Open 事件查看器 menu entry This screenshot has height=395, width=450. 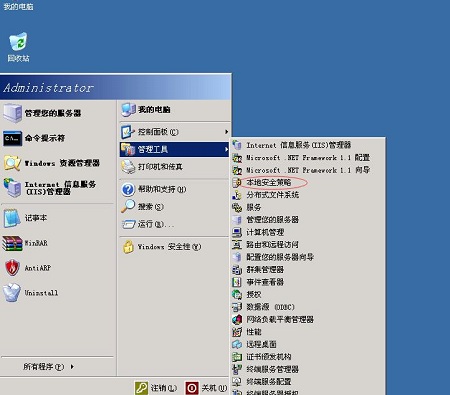265,282
